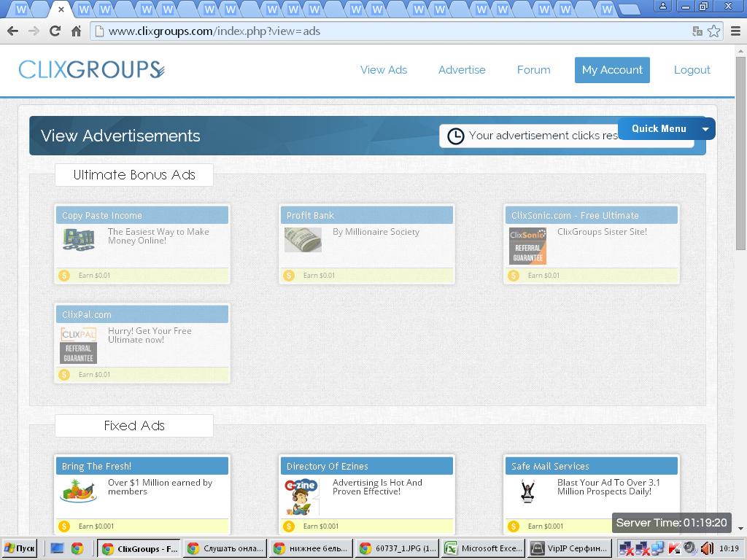Open the Directory Of Ezines ad title

click(328, 466)
